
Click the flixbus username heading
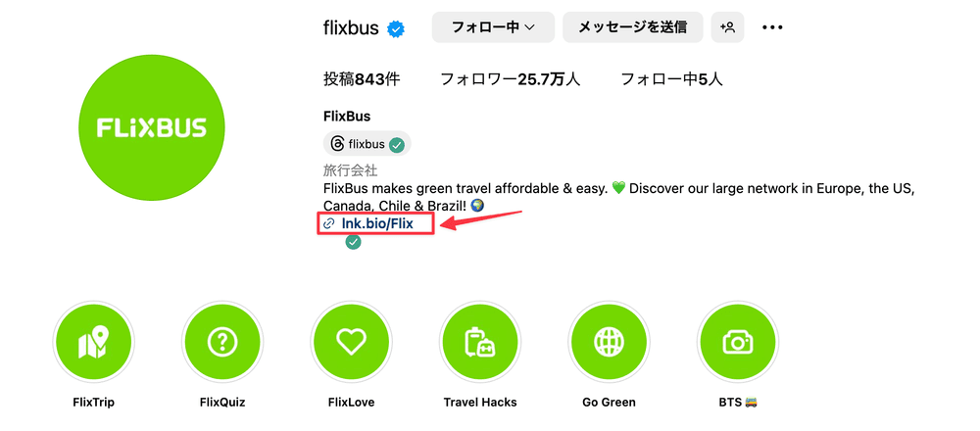pos(351,27)
